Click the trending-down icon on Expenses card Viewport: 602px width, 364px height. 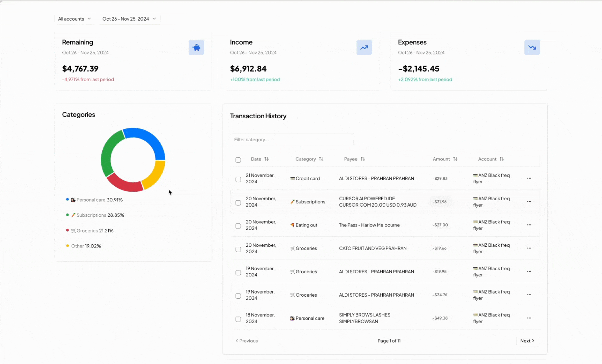[x=532, y=48]
